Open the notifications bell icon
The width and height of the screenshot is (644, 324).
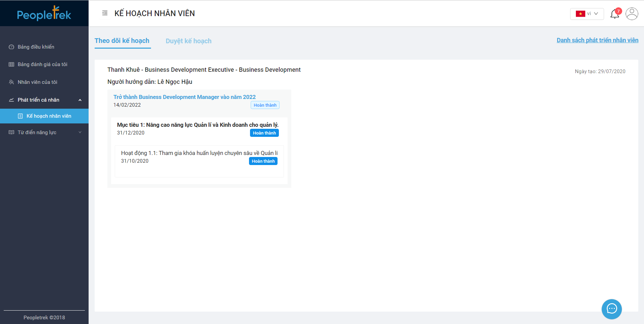[x=614, y=14]
